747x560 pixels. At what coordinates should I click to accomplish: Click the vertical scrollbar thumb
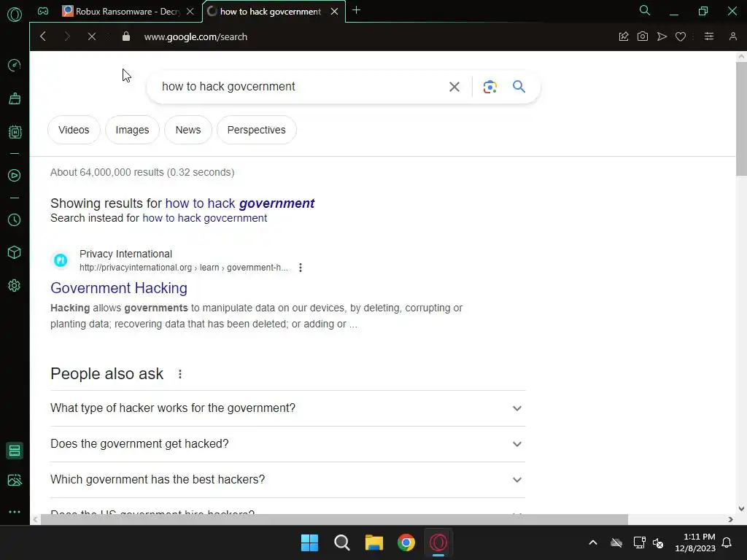741,118
